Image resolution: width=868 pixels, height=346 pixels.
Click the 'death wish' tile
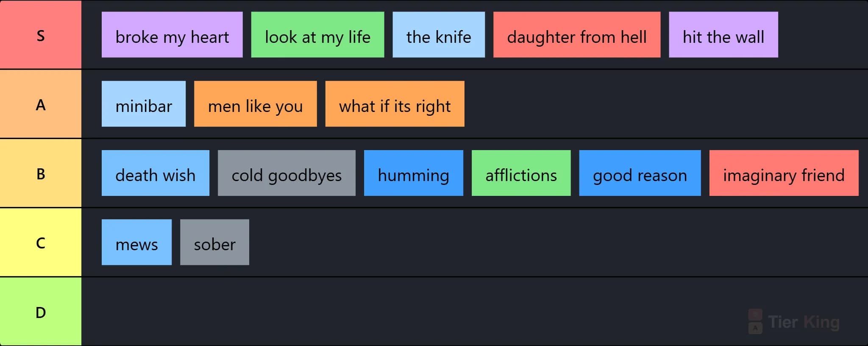pyautogui.click(x=156, y=173)
